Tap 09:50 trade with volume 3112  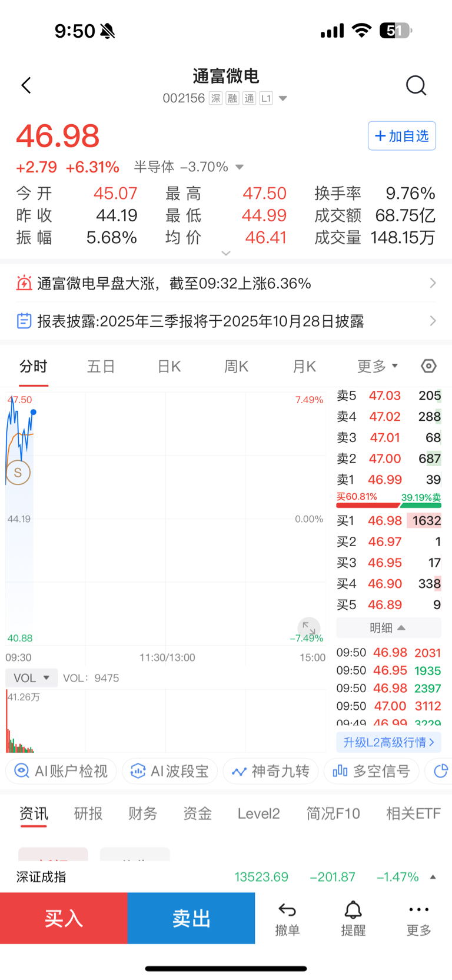click(388, 706)
